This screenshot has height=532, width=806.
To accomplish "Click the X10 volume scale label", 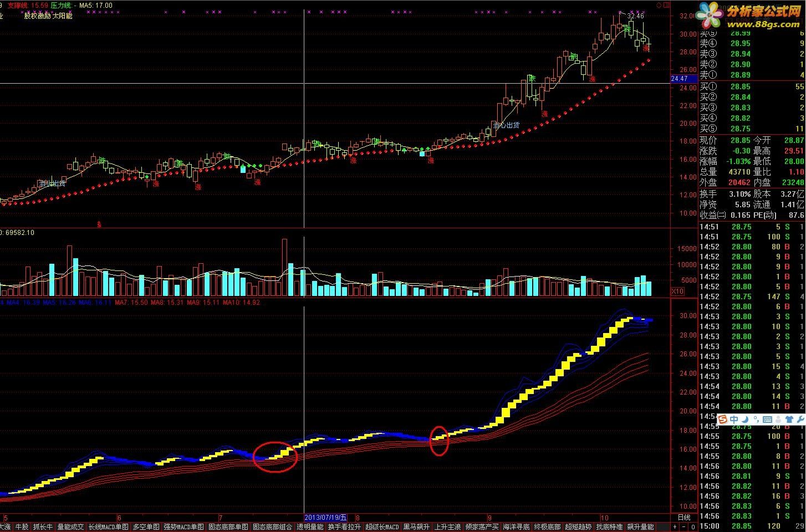I will point(677,291).
